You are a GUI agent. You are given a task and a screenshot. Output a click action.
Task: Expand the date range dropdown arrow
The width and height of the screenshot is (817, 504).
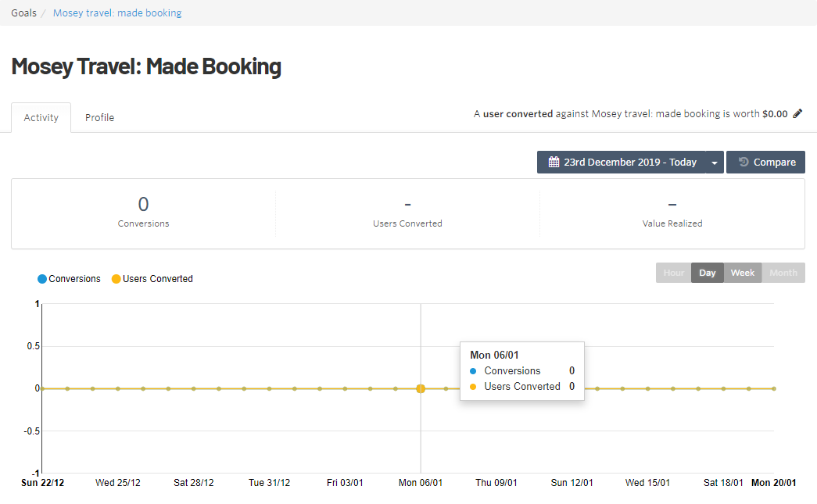[x=715, y=163]
